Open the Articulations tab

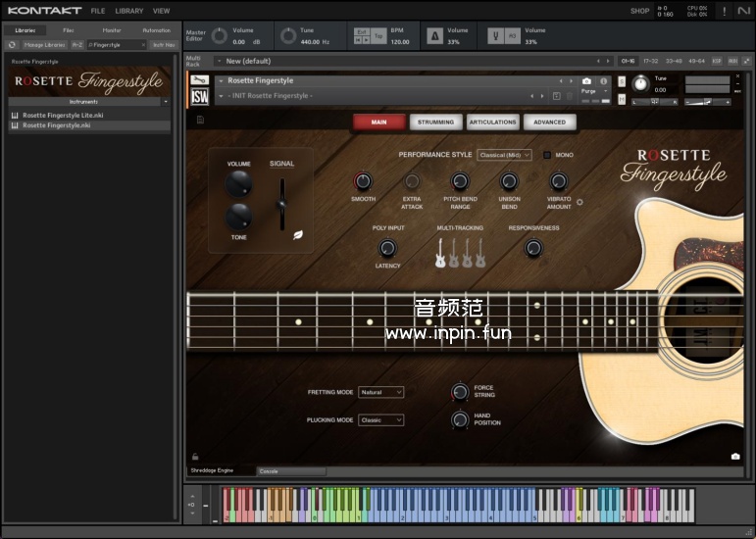pos(492,122)
